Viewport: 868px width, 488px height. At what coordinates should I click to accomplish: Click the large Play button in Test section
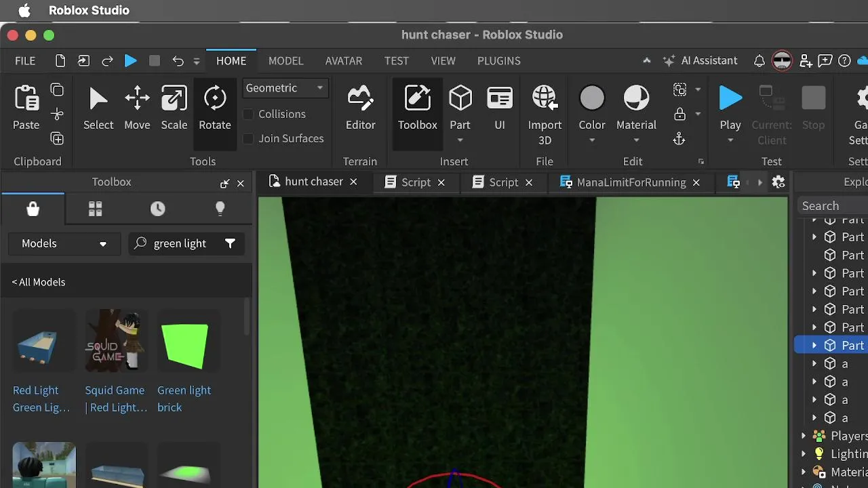coord(730,99)
